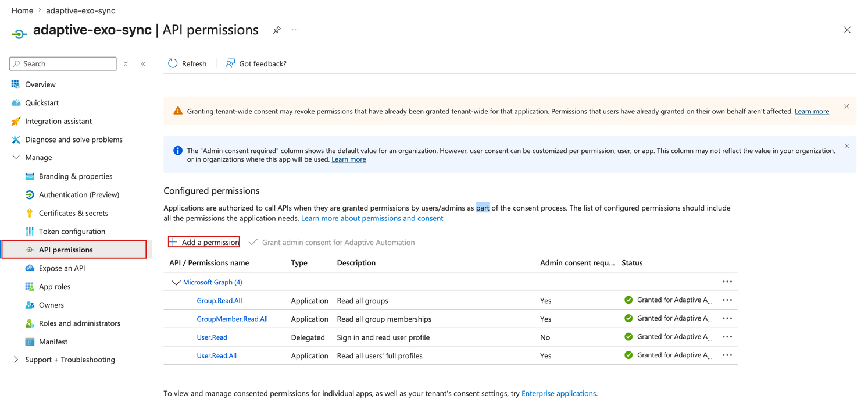This screenshot has width=868, height=409.
Task: Click the Manifest icon
Action: tap(30, 342)
